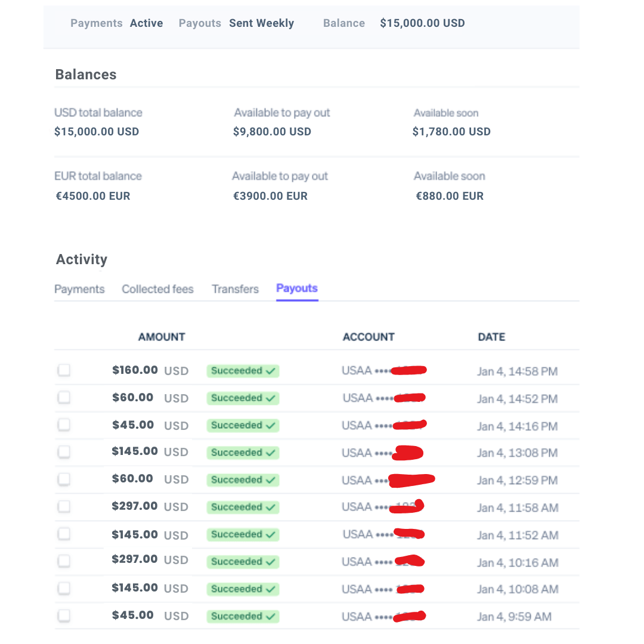Select the Payouts tab

click(297, 289)
